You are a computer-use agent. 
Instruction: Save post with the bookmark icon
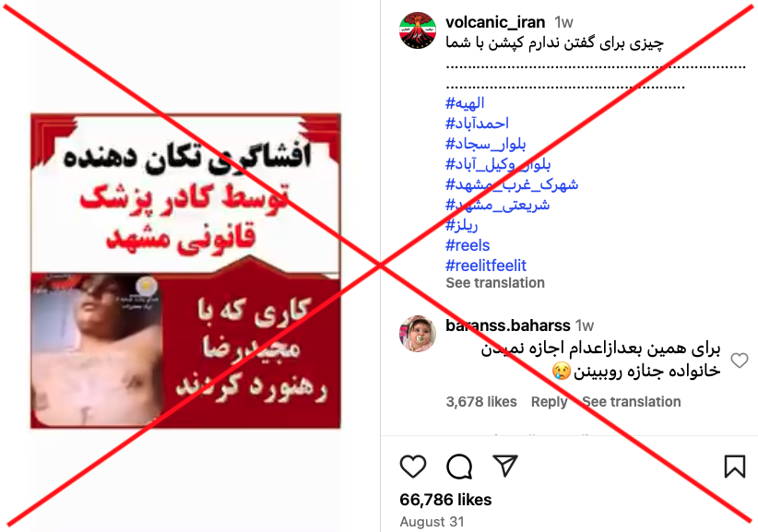click(734, 467)
